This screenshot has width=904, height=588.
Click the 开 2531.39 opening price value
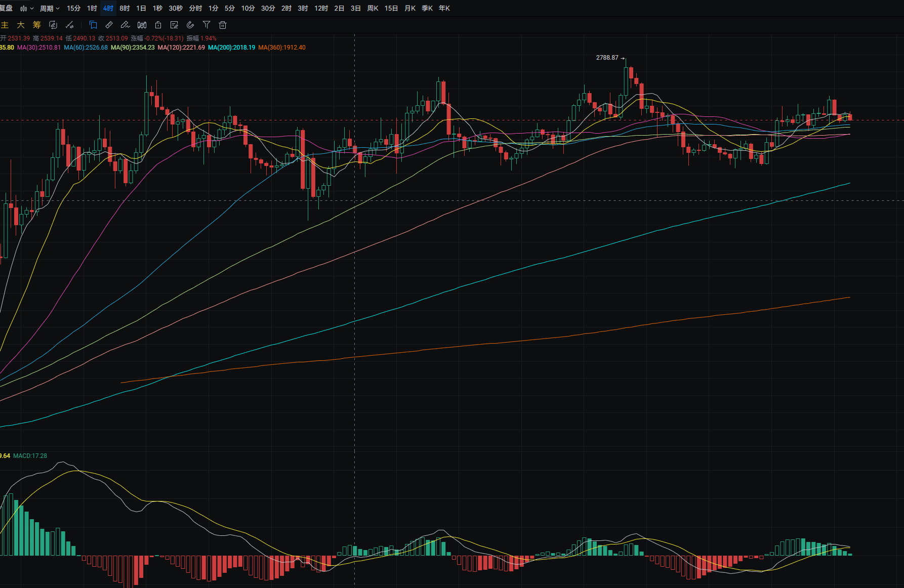tap(15, 38)
